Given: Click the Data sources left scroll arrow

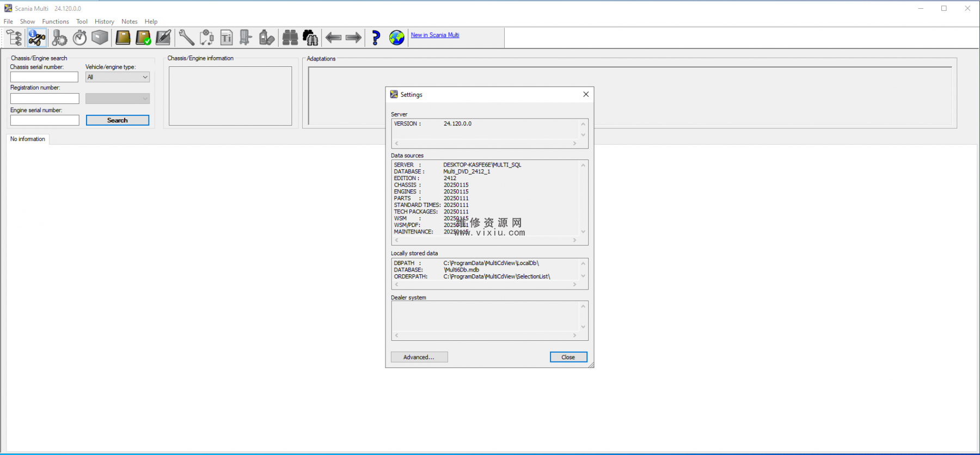Looking at the screenshot, I should click(x=396, y=240).
